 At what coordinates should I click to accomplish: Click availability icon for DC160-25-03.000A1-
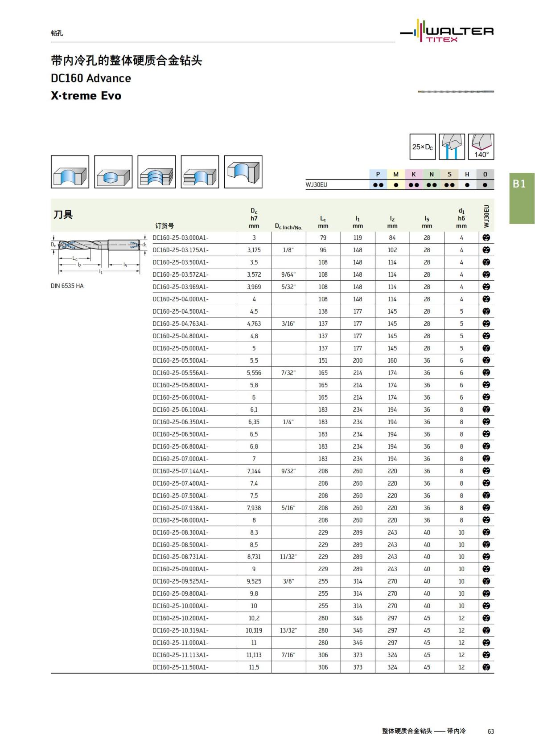[x=486, y=237]
